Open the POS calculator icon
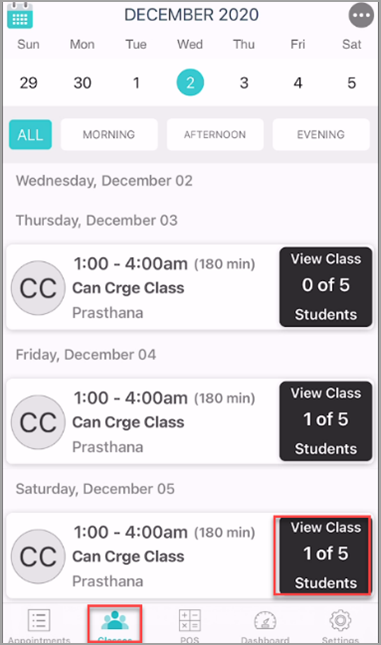 [x=190, y=620]
